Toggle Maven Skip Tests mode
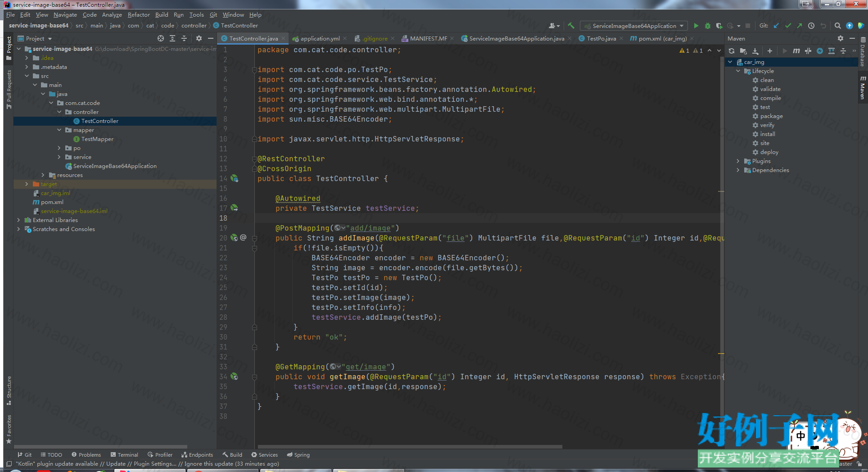The image size is (868, 472). (820, 51)
